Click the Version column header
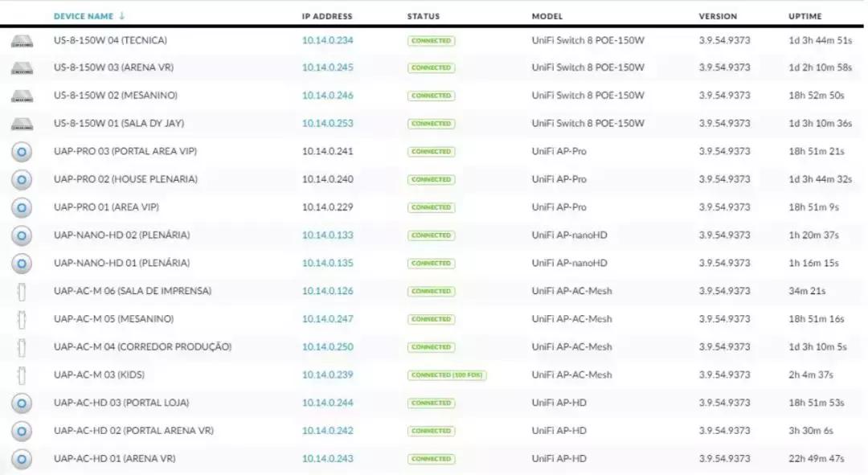This screenshot has height=475, width=868. (x=718, y=16)
